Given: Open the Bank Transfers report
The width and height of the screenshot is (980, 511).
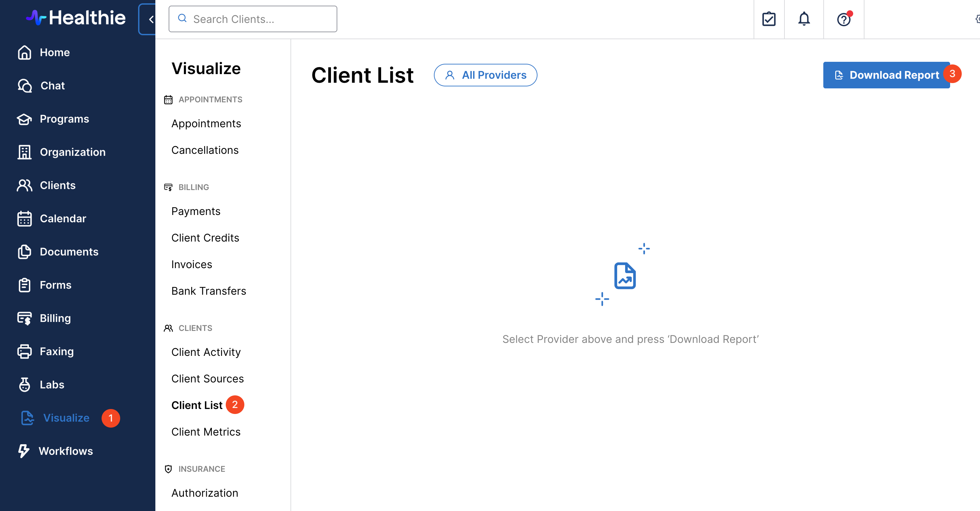Looking at the screenshot, I should point(208,291).
